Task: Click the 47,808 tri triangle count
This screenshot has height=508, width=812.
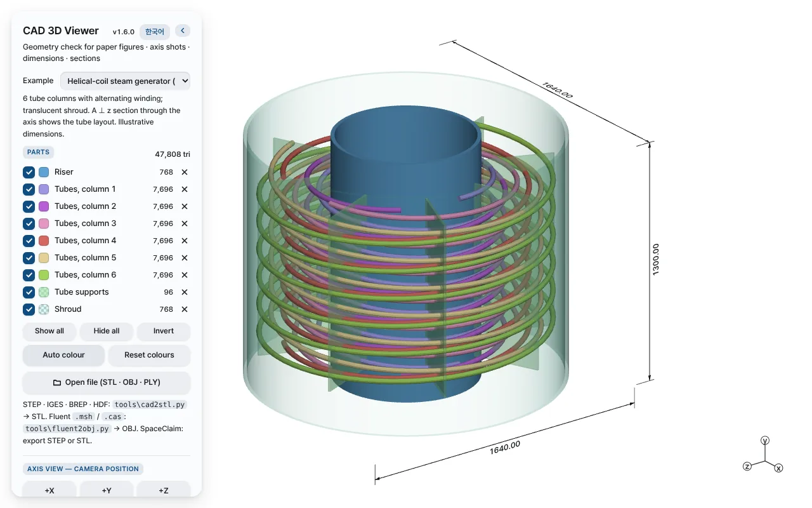Action: [173, 154]
